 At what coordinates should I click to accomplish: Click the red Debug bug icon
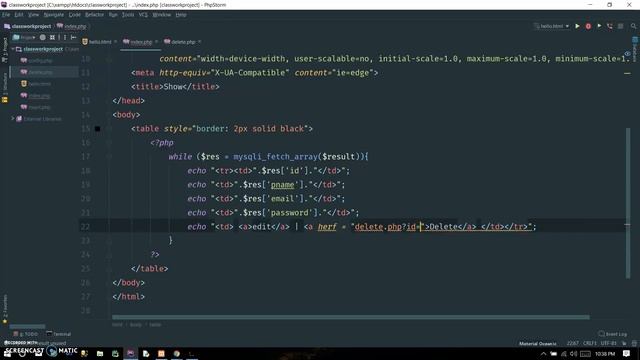click(x=588, y=26)
